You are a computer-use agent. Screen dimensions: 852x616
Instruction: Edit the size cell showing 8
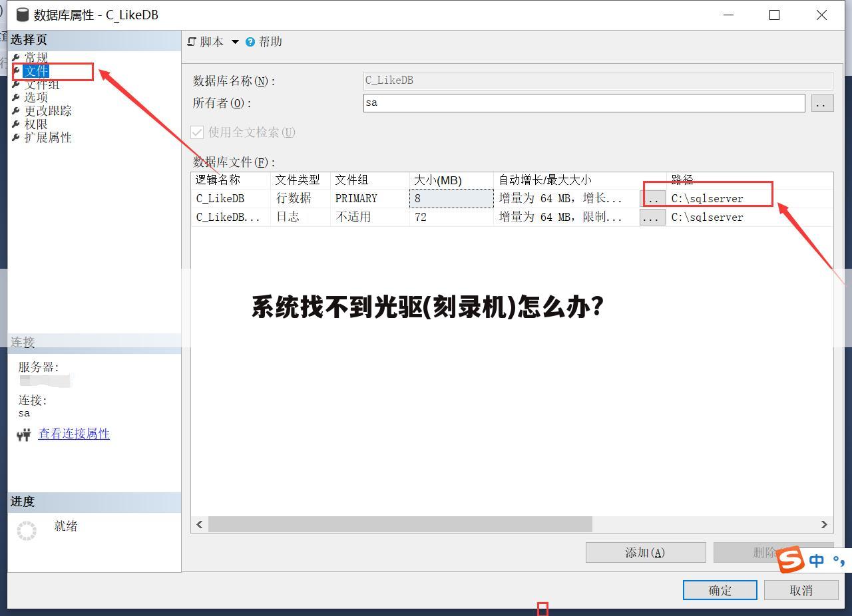[x=451, y=198]
